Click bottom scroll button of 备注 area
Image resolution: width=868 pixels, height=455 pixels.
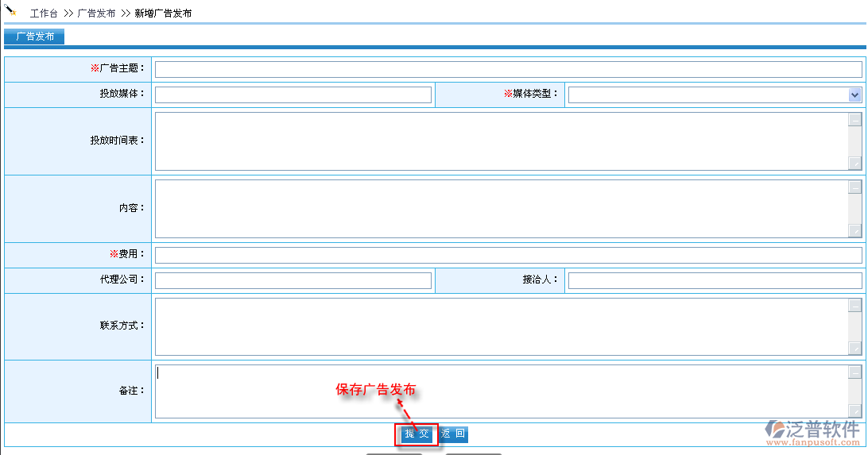855,411
